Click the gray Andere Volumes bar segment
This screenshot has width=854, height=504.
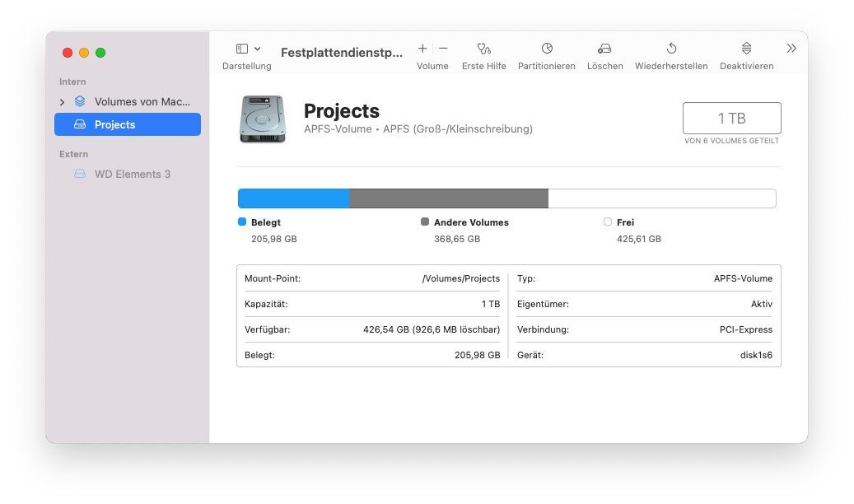click(x=448, y=198)
